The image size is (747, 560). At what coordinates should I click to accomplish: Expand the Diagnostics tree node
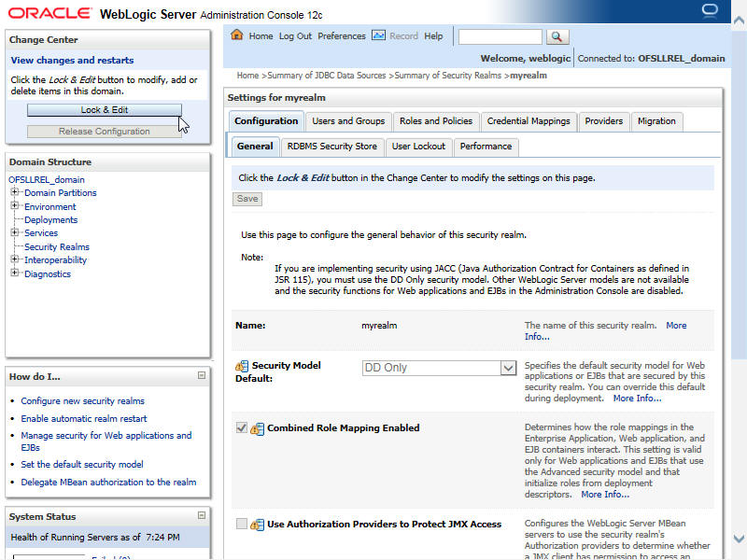[15, 273]
